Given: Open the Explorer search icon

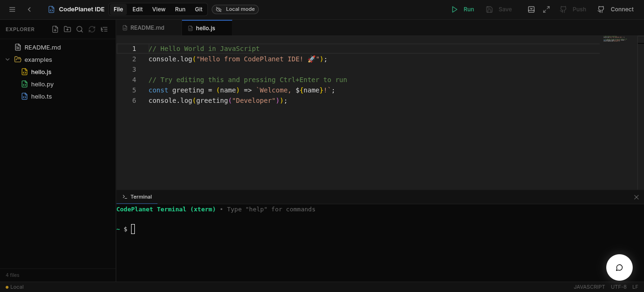Looking at the screenshot, I should [x=80, y=29].
